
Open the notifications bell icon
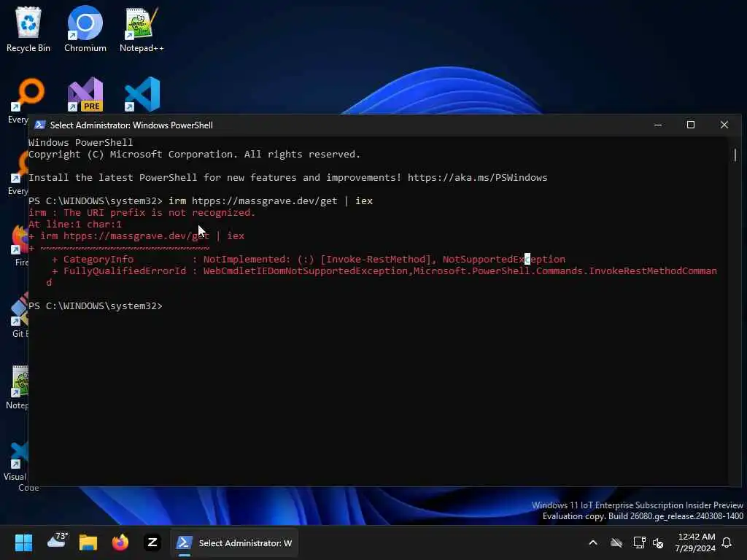pyautogui.click(x=727, y=542)
